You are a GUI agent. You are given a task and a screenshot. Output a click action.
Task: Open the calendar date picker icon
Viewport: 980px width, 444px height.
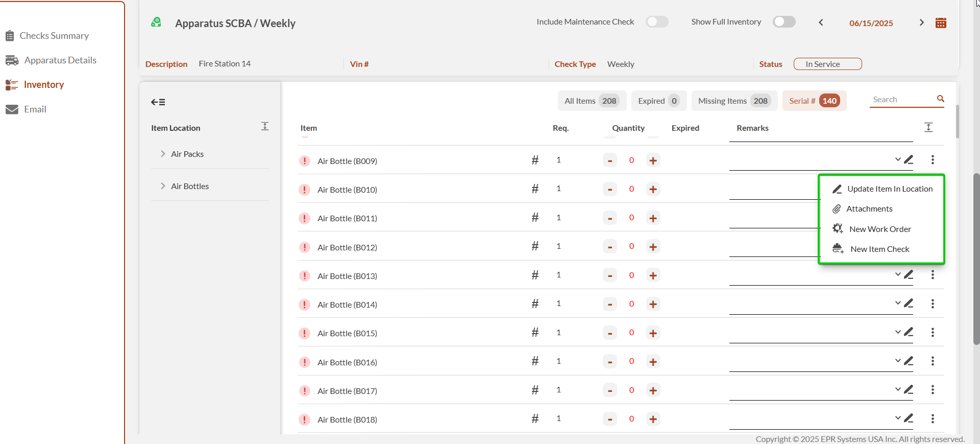pos(941,23)
